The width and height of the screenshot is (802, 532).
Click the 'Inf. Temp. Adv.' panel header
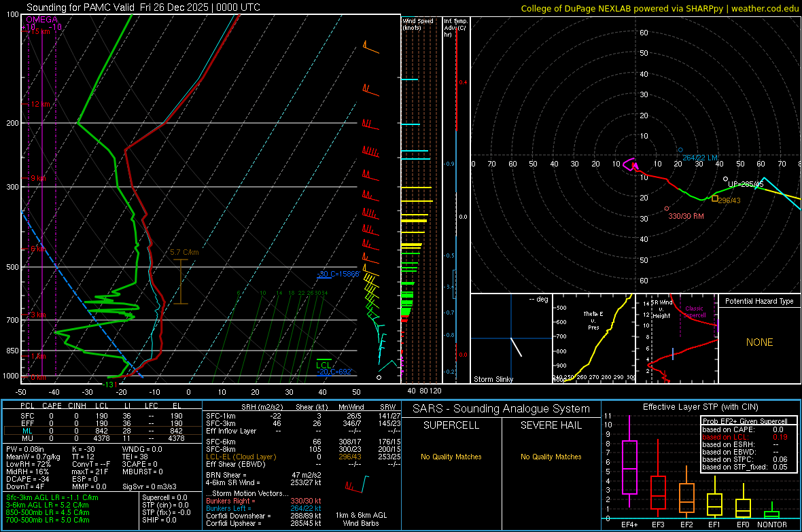pyautogui.click(x=455, y=28)
